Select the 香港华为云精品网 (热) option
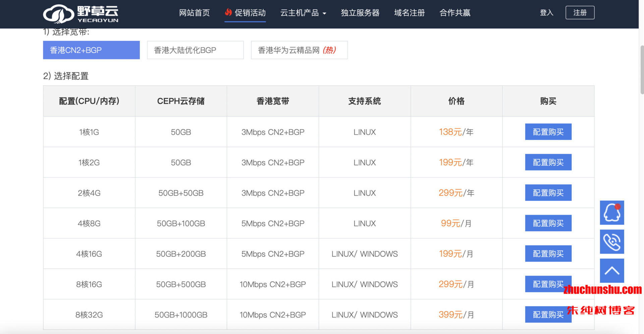The width and height of the screenshot is (644, 334). 299,50
